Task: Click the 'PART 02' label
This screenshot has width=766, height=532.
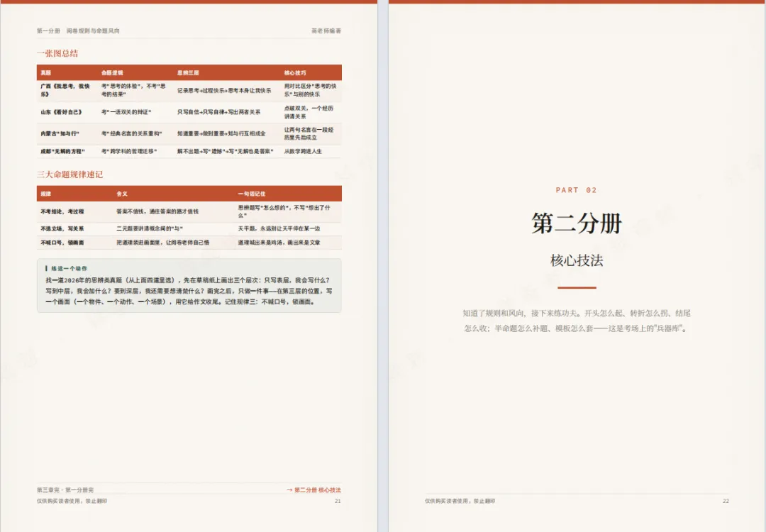Action: [577, 190]
